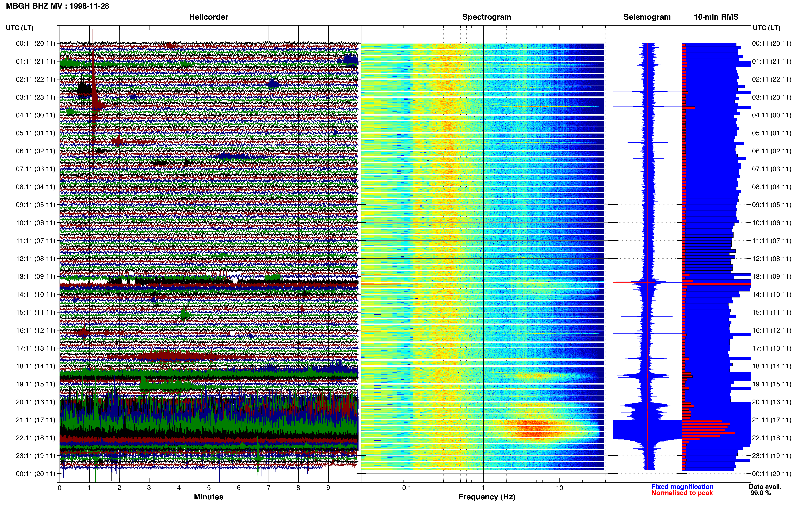Click the Seismogram panel title
812x508 pixels.
click(647, 17)
